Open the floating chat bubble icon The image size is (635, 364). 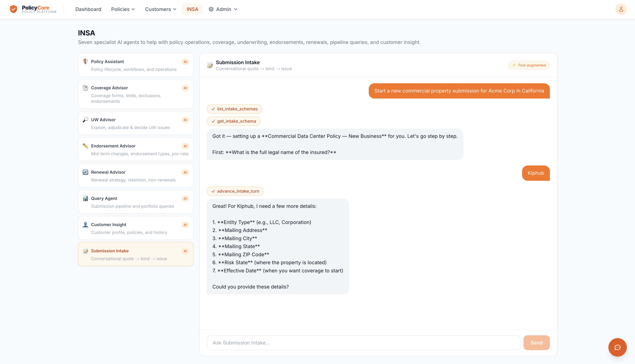(617, 347)
